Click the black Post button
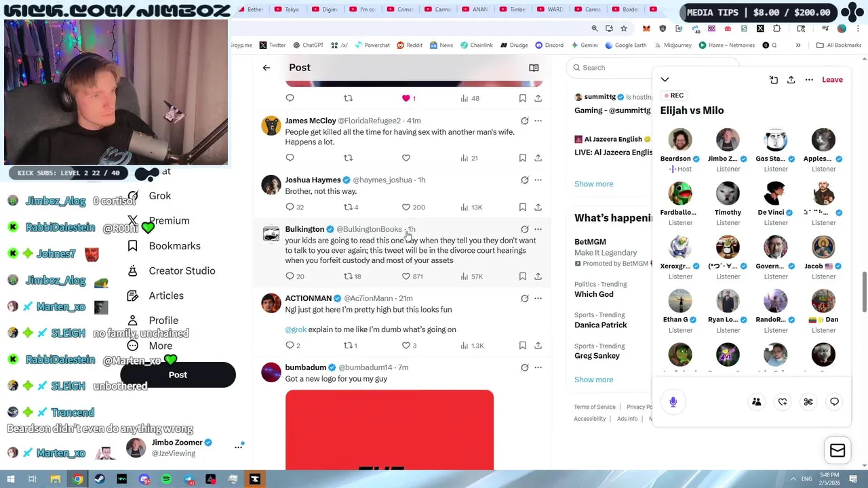The height and width of the screenshot is (488, 868). pyautogui.click(x=178, y=375)
